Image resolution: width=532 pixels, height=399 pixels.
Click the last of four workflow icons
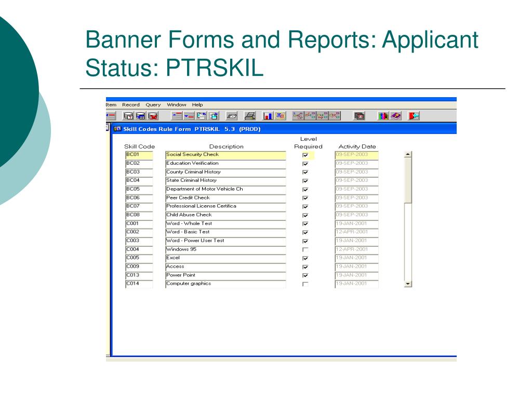(335, 116)
